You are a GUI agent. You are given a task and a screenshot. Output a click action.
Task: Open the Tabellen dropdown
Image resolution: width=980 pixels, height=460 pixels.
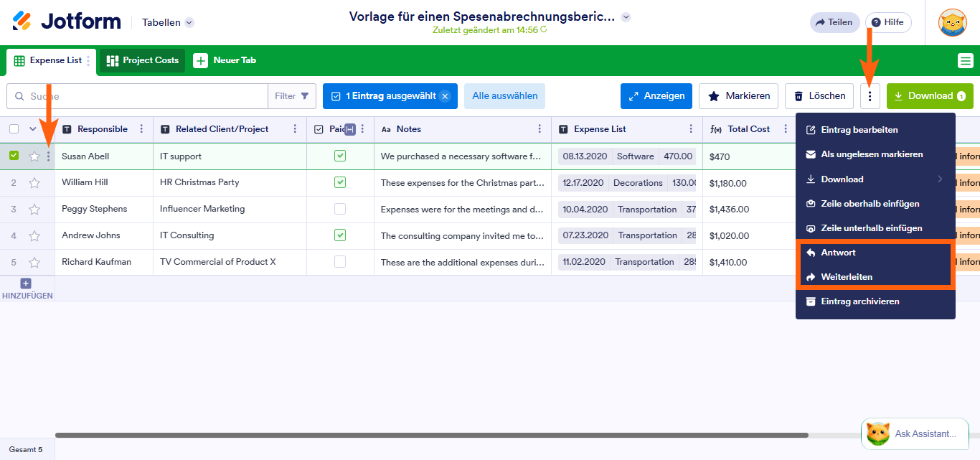coord(167,22)
